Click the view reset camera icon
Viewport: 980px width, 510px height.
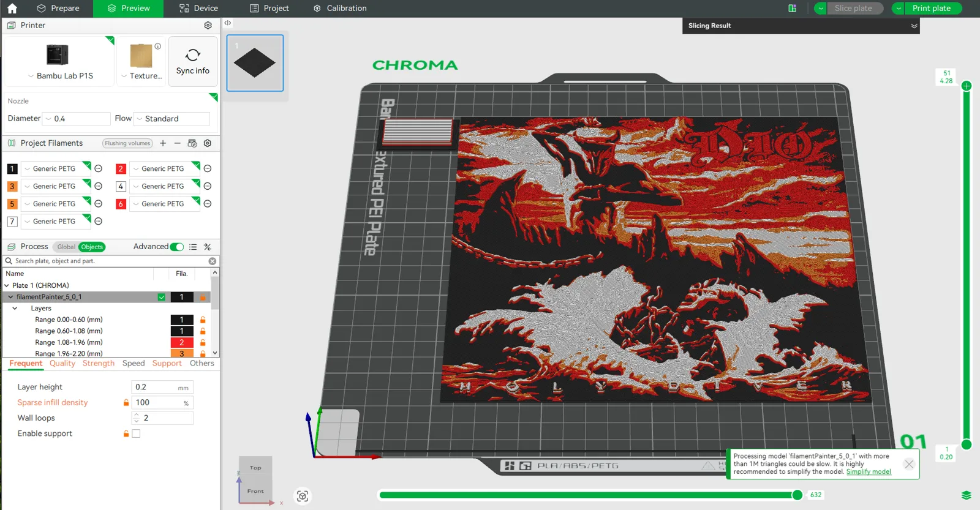303,496
